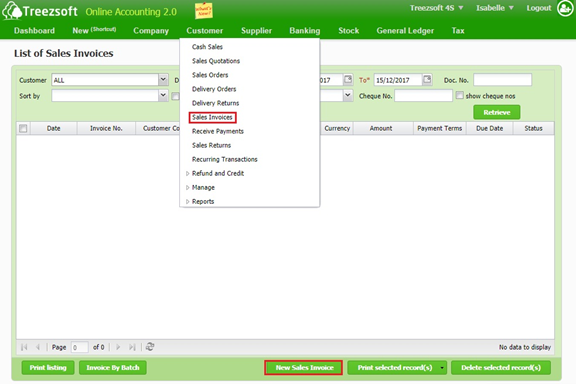
Task: Click the Treezsoft tree logo
Action: (12, 11)
